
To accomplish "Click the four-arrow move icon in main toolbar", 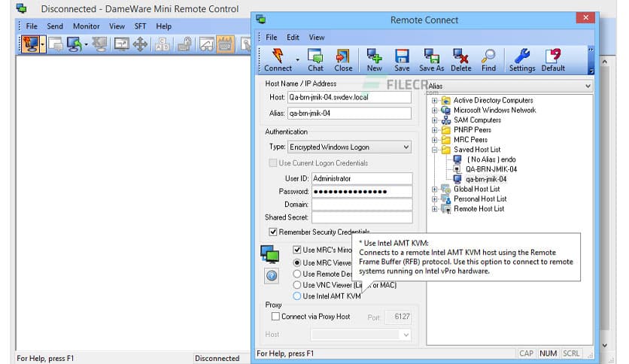I will click(x=140, y=44).
